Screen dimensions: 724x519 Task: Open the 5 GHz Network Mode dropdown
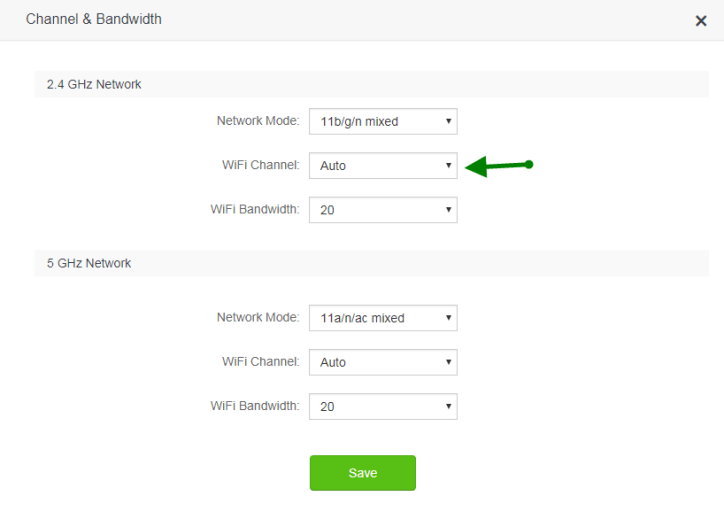pos(383,319)
